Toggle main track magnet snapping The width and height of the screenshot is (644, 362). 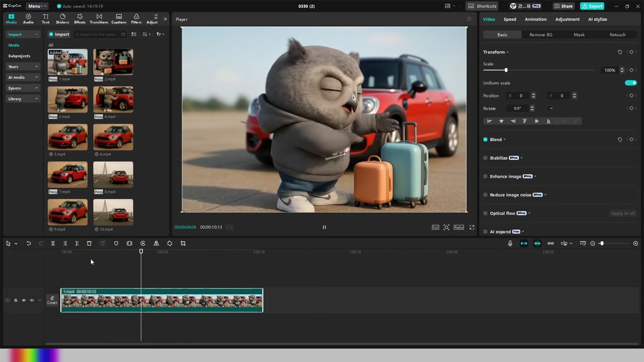tap(524, 243)
